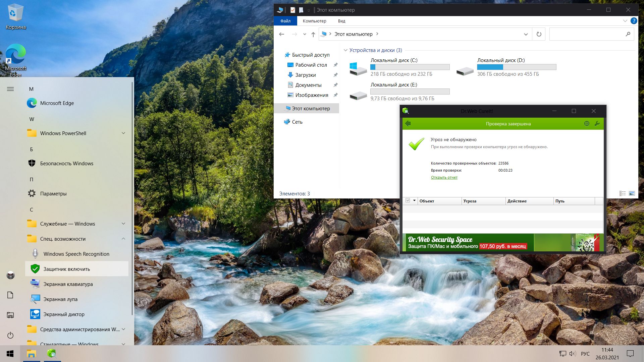Click the Explorer help question mark icon

tap(634, 21)
